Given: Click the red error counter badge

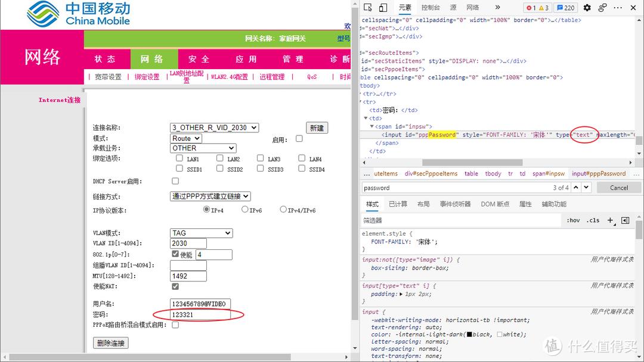Looking at the screenshot, I should [531, 8].
